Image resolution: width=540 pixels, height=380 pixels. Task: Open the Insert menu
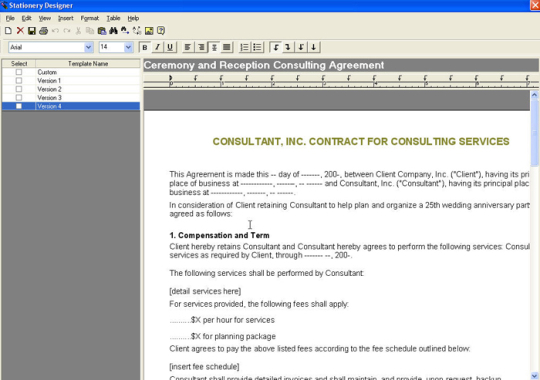tap(66, 18)
